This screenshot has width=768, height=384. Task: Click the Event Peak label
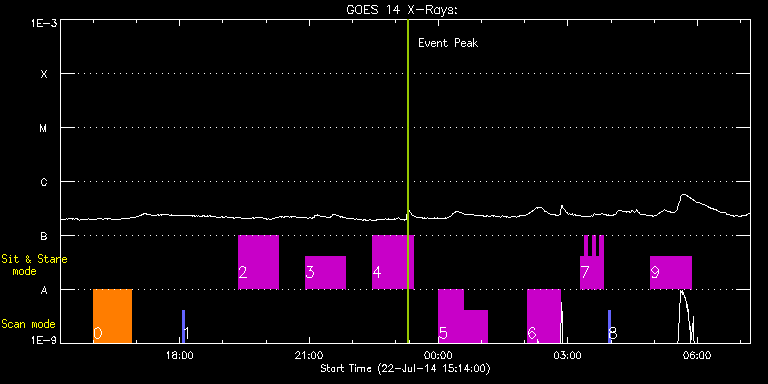pyautogui.click(x=448, y=43)
